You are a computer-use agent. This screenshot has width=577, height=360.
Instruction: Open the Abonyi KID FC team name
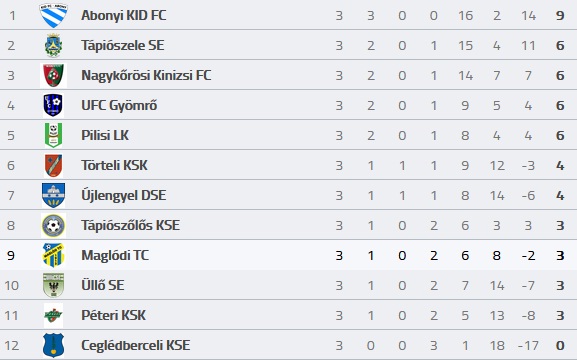pos(124,15)
